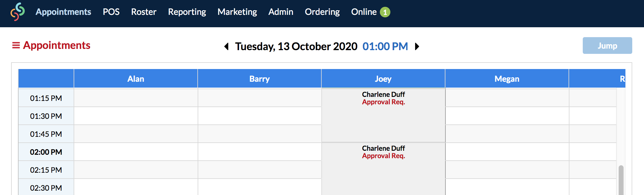
Task: Open the Appointments hamburger menu icon
Action: [x=16, y=45]
